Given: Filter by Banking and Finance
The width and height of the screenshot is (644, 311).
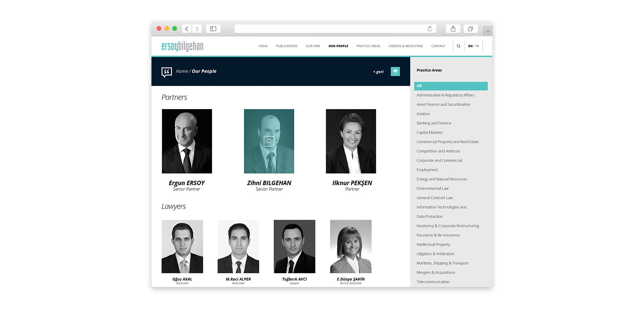Looking at the screenshot, I should (434, 123).
